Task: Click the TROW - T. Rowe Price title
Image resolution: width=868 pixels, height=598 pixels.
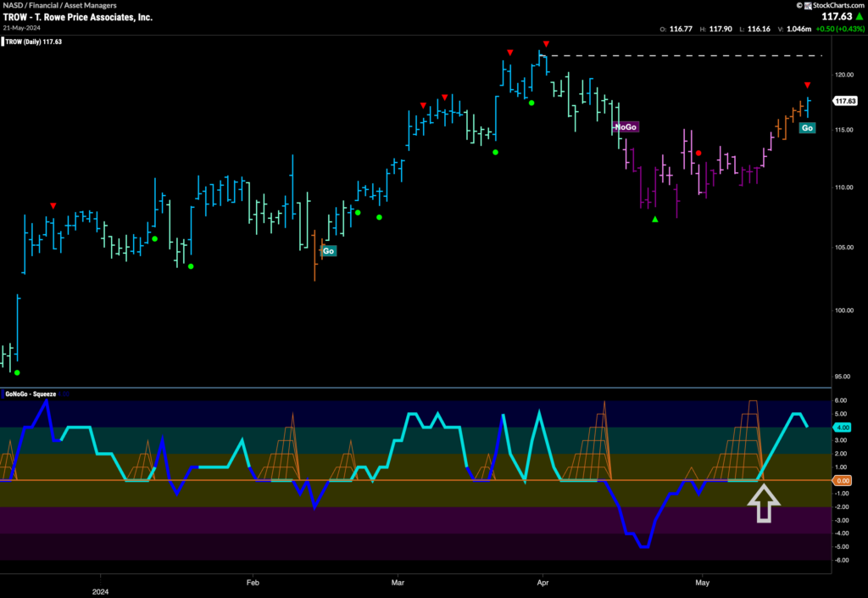Action: [78, 17]
